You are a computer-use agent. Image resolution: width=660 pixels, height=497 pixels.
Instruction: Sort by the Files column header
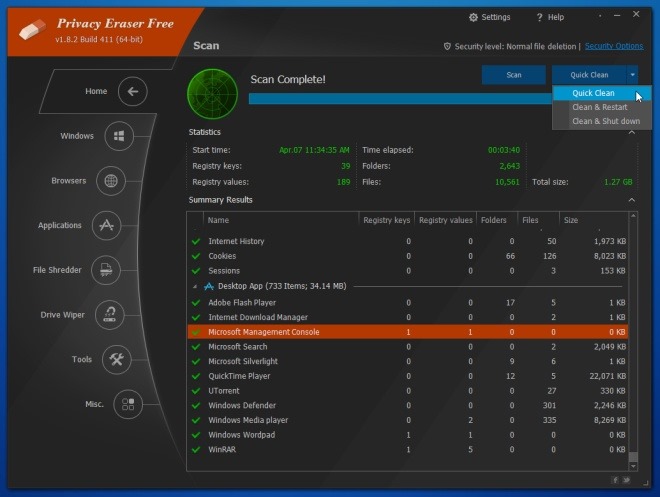click(538, 220)
